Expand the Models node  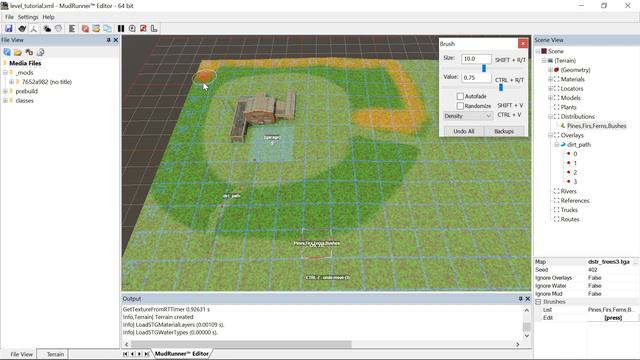click(550, 98)
